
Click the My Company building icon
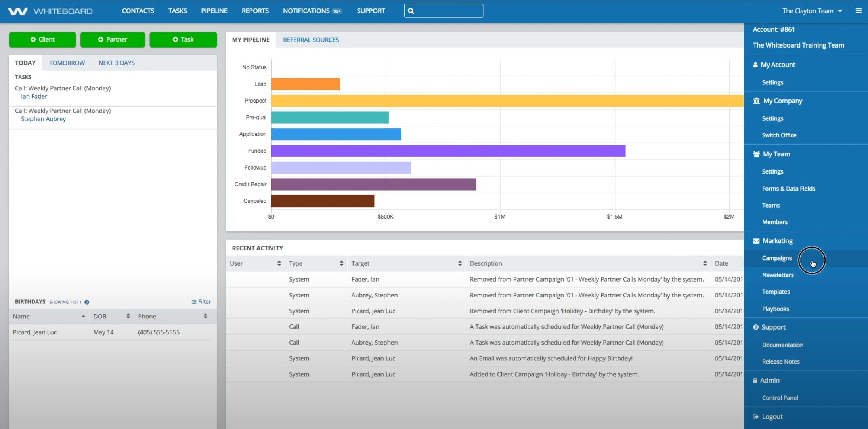pos(757,101)
